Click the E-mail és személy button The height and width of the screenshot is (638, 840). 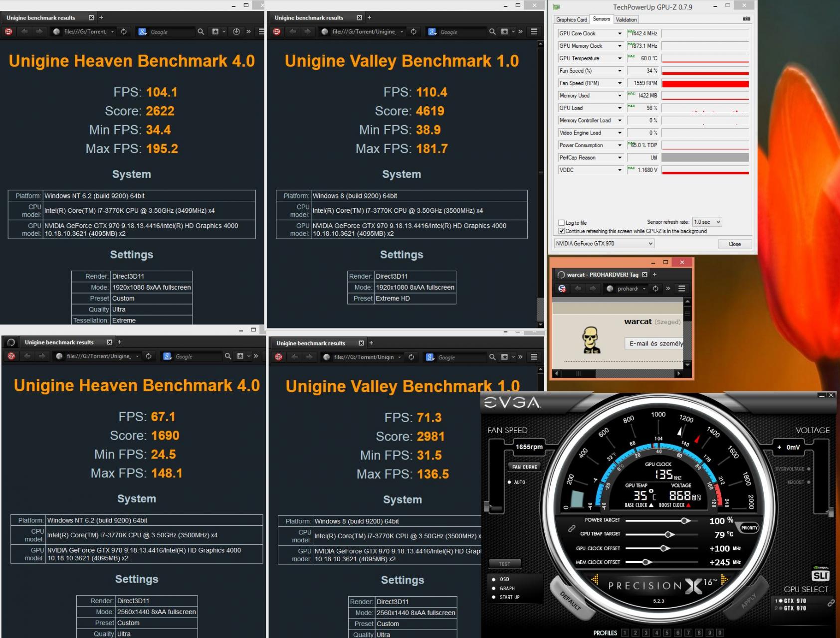(x=654, y=343)
